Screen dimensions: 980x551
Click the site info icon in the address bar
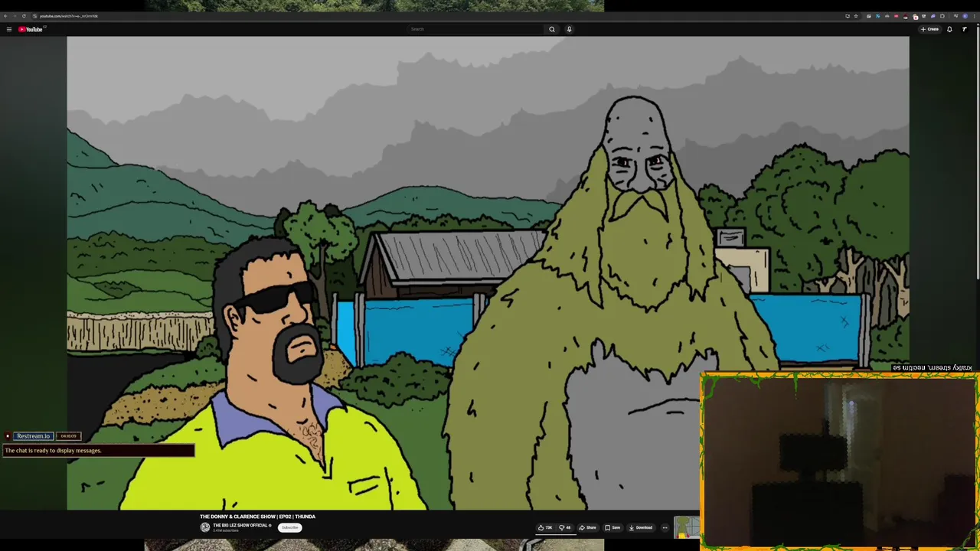pyautogui.click(x=34, y=16)
